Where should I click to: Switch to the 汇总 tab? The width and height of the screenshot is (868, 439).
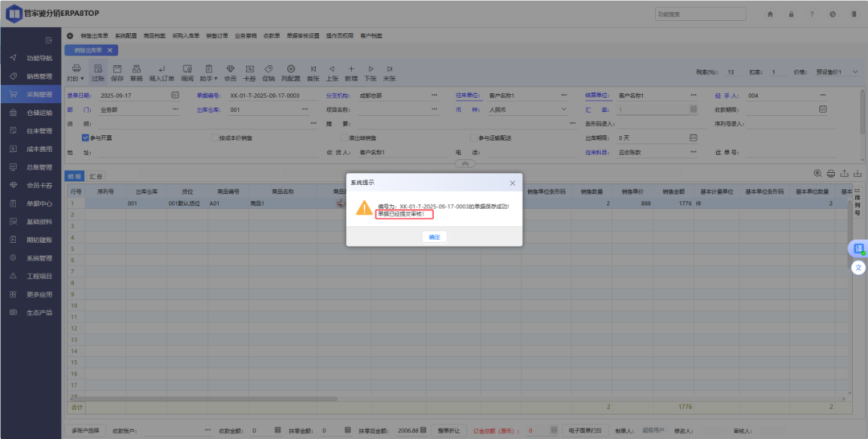pos(96,175)
